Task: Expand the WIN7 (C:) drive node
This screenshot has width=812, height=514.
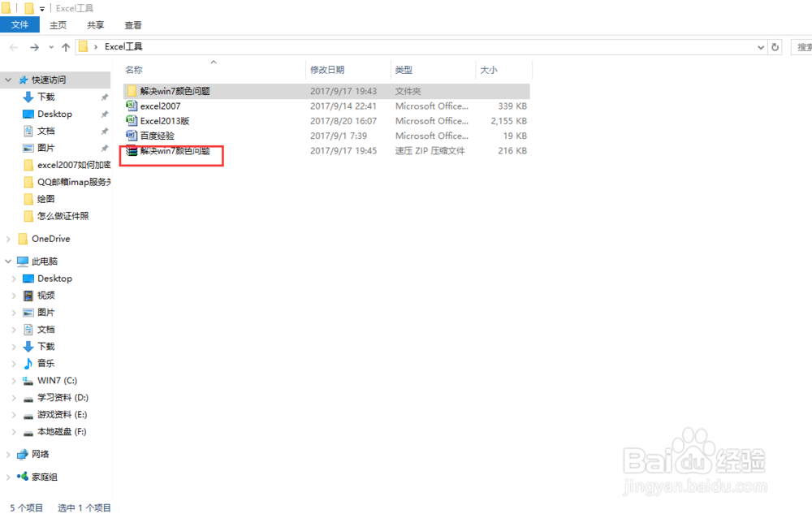Action: click(14, 381)
